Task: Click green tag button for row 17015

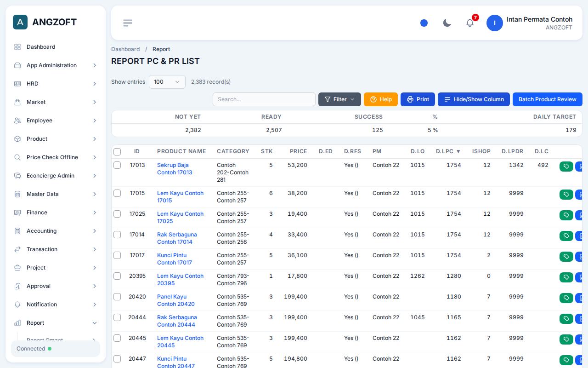Action: tap(566, 195)
